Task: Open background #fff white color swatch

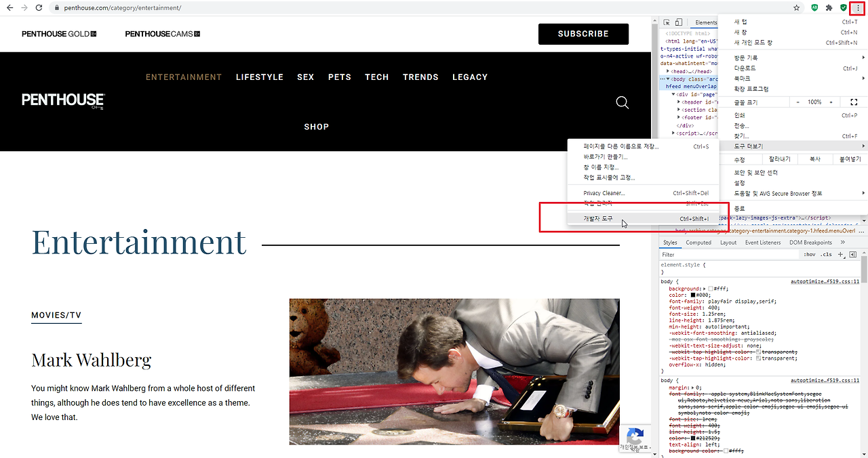Action: click(x=711, y=289)
